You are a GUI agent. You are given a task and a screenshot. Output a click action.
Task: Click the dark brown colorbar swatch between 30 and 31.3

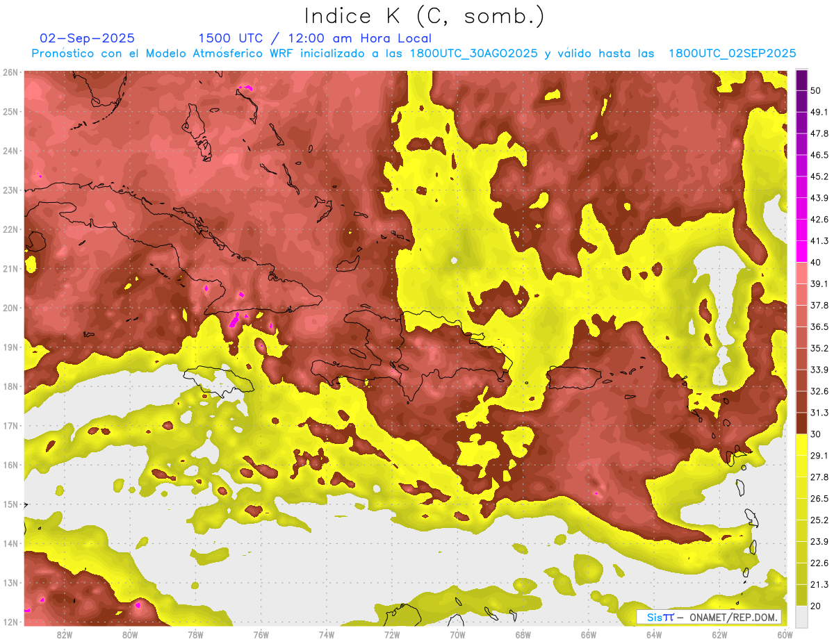802,422
